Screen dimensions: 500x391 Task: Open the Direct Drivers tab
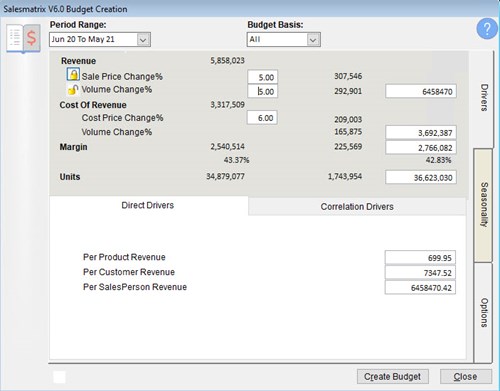coord(148,205)
